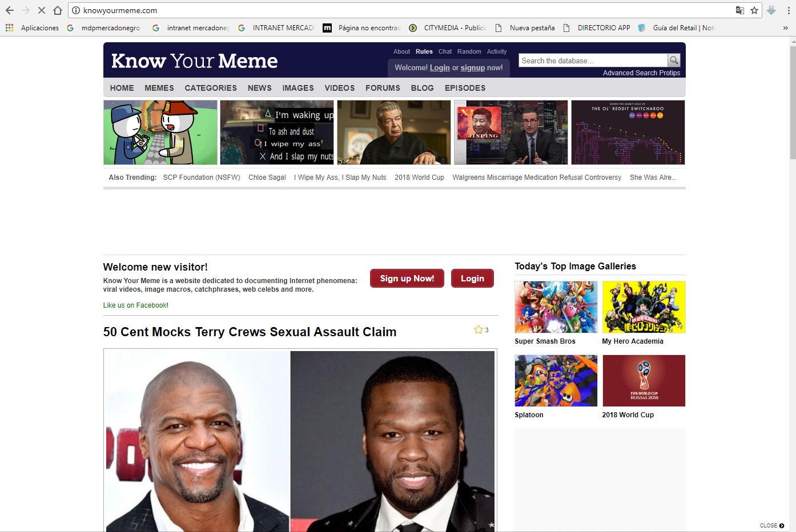Viewport: 796px width, 532px height.
Task: Click the red Login button
Action: 472,279
